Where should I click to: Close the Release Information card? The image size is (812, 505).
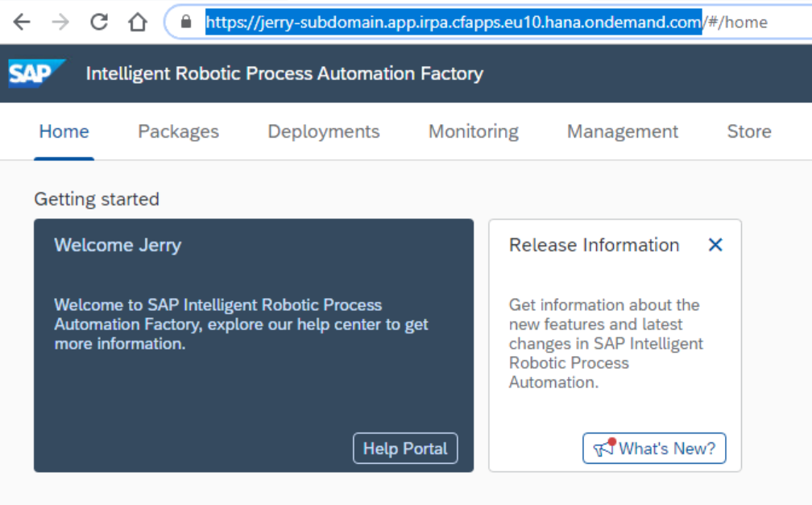coord(715,245)
